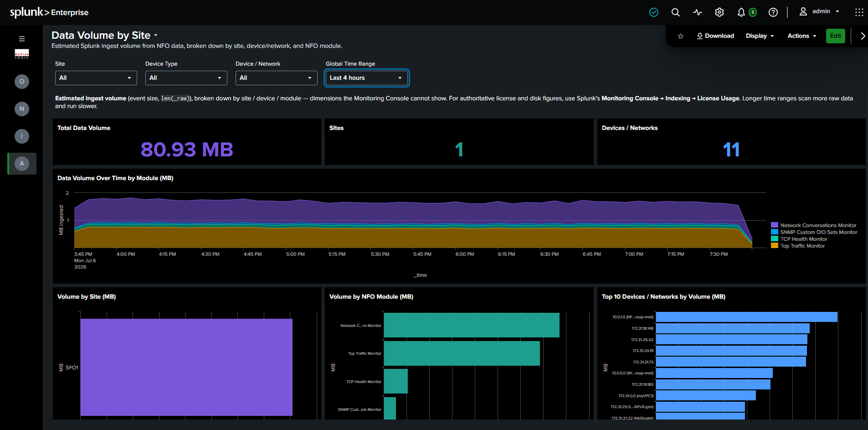Click the Volume by NFO Module panel title
Viewport: 868px width, 430px height.
tap(371, 297)
